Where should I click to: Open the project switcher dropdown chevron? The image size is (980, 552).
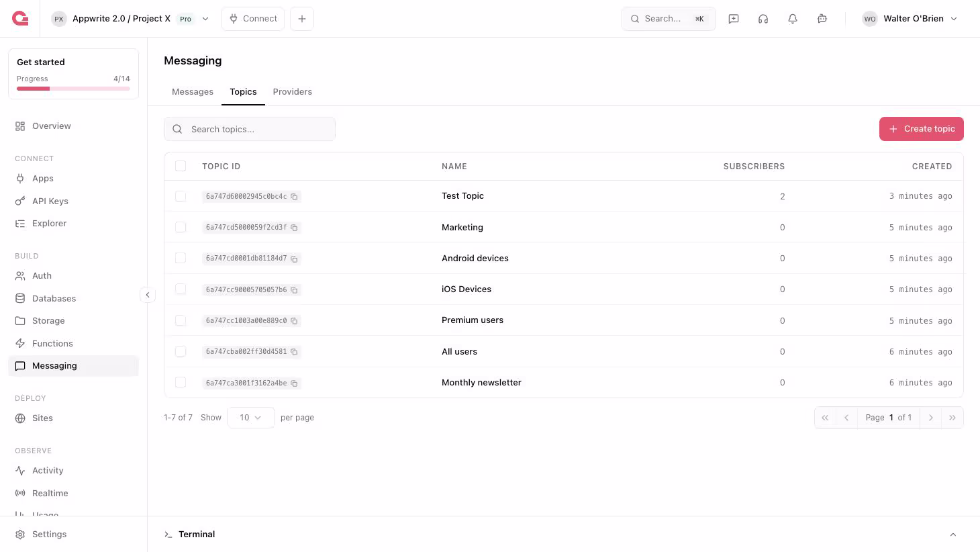[205, 19]
